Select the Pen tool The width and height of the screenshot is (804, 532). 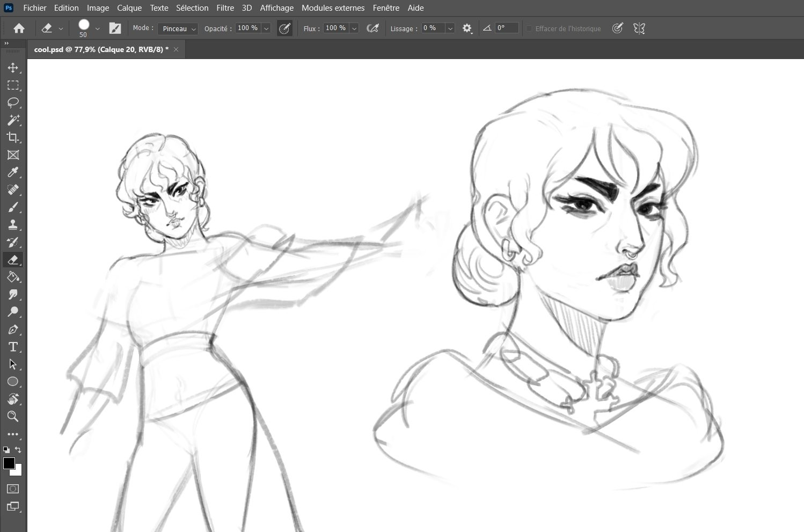point(13,330)
